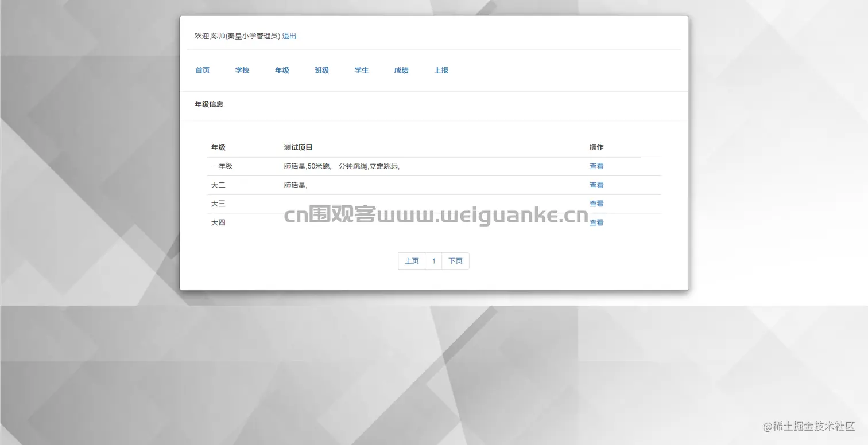Click the 年级信息 panel heading
Viewport: 868px width, 445px height.
[209, 104]
